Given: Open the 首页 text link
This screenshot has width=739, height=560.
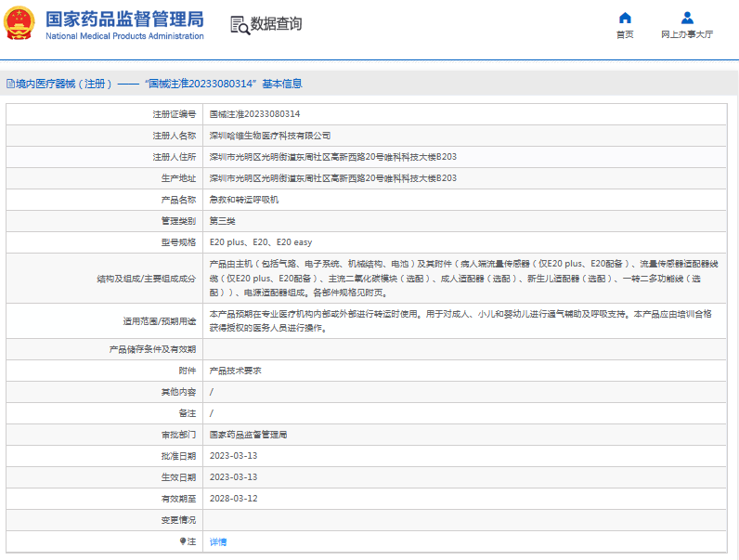Looking at the screenshot, I should (625, 34).
